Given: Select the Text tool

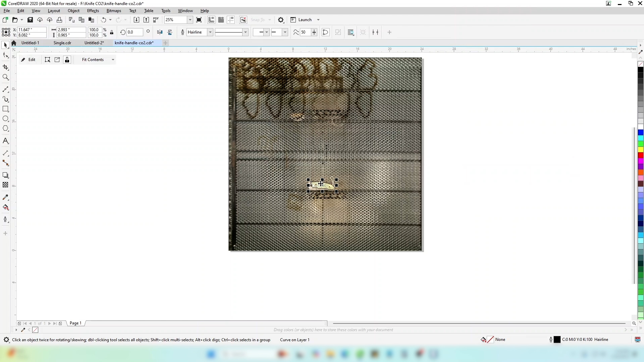Looking at the screenshot, I should click(x=5, y=141).
